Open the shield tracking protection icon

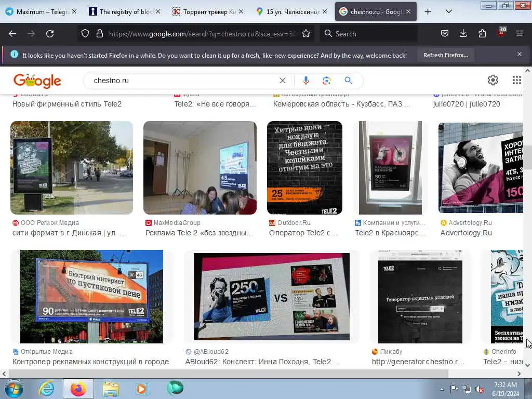point(85,33)
